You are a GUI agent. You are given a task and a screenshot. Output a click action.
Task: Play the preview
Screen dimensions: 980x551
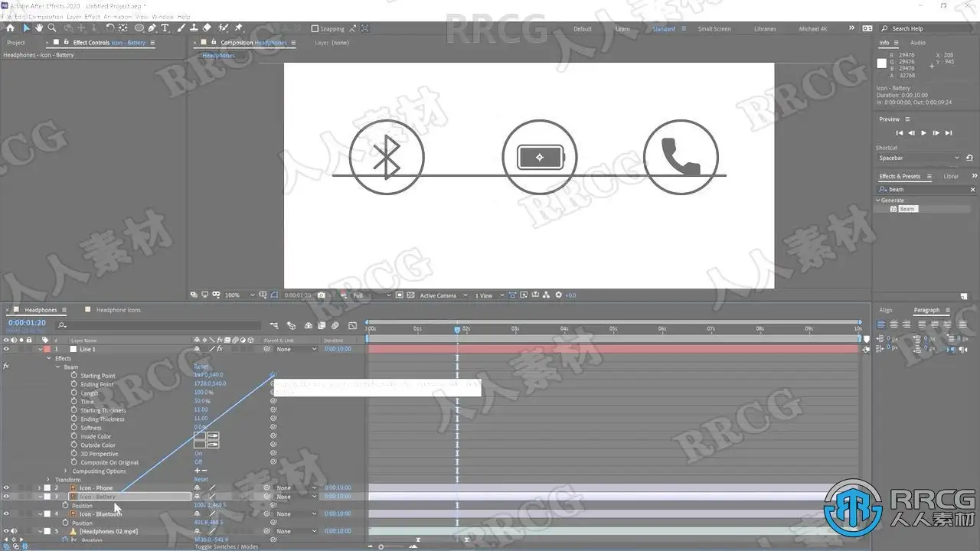click(x=923, y=133)
